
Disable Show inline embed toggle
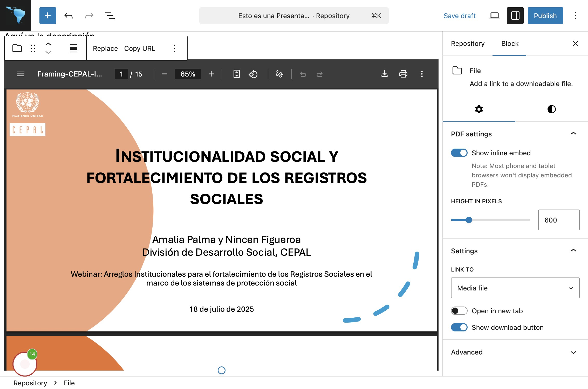tap(459, 153)
